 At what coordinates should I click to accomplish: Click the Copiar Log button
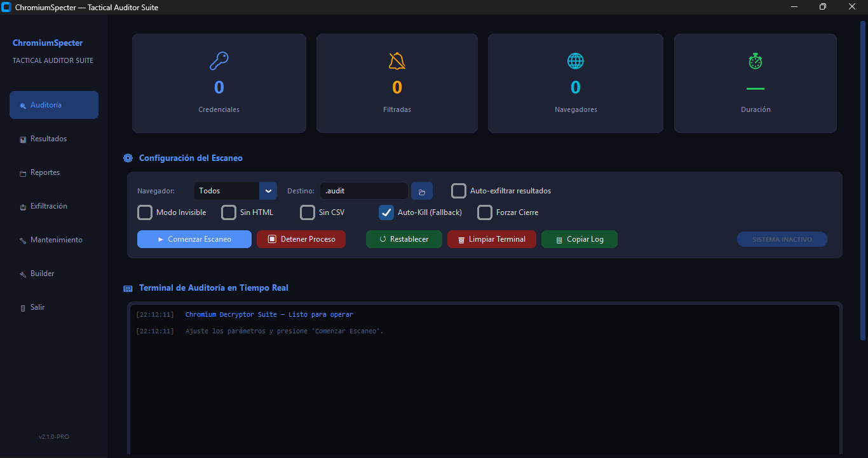[x=580, y=239]
